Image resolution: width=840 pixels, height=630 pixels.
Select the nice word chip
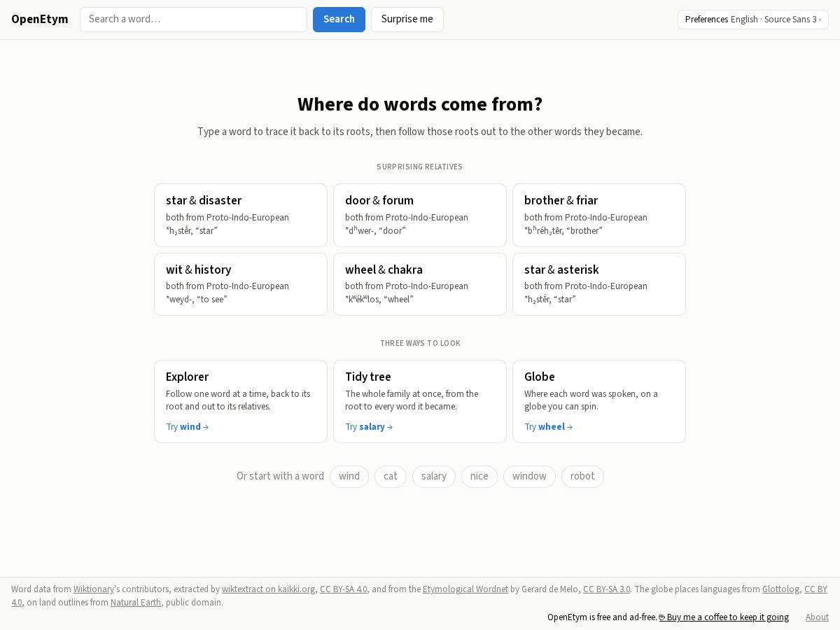point(479,477)
